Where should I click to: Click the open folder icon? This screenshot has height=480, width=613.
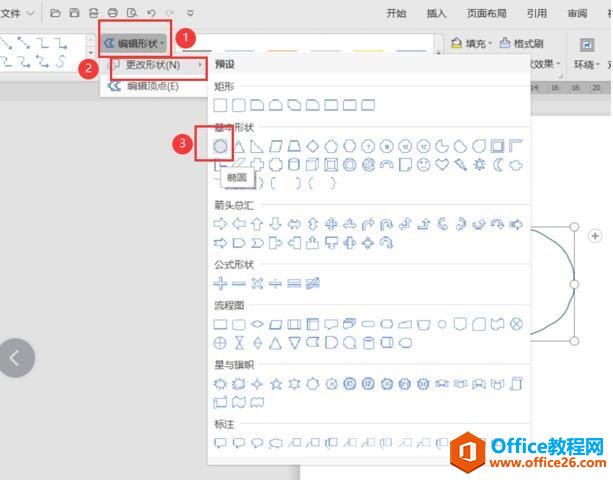pyautogui.click(x=55, y=13)
